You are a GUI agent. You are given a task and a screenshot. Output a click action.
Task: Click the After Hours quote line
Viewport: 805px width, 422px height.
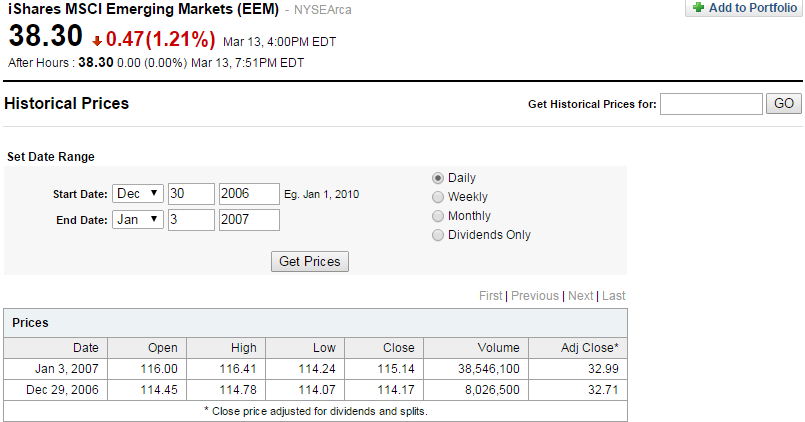click(156, 63)
